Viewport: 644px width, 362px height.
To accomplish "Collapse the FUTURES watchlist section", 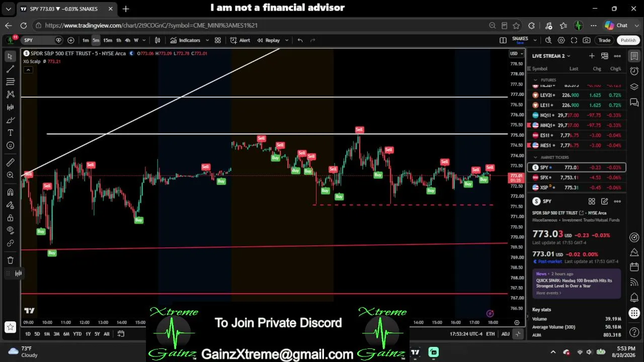I will point(536,80).
